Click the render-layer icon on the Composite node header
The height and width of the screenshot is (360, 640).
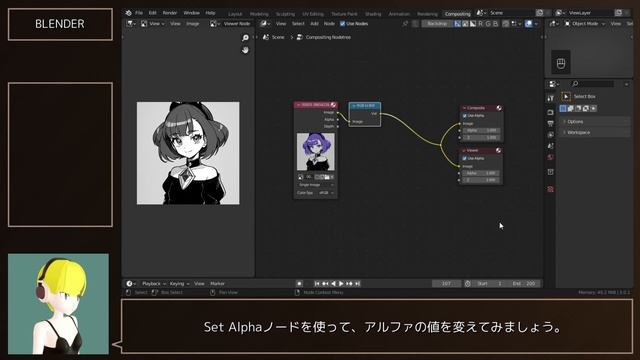(499, 108)
